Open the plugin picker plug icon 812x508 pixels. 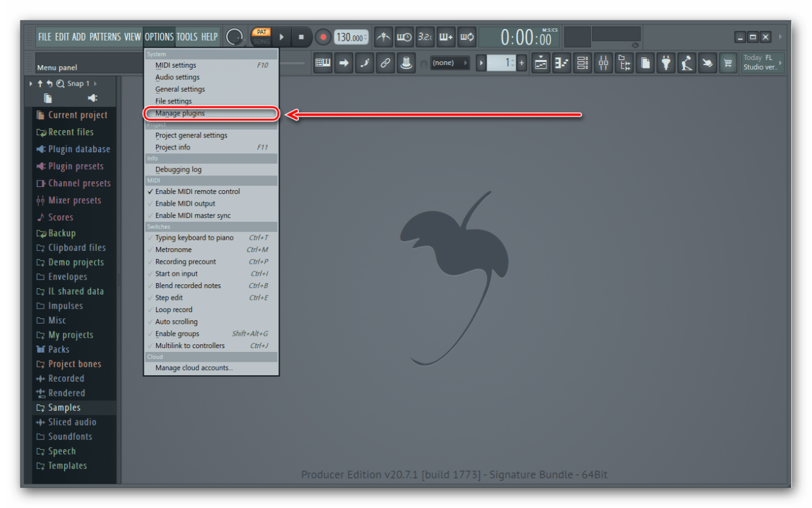(666, 63)
